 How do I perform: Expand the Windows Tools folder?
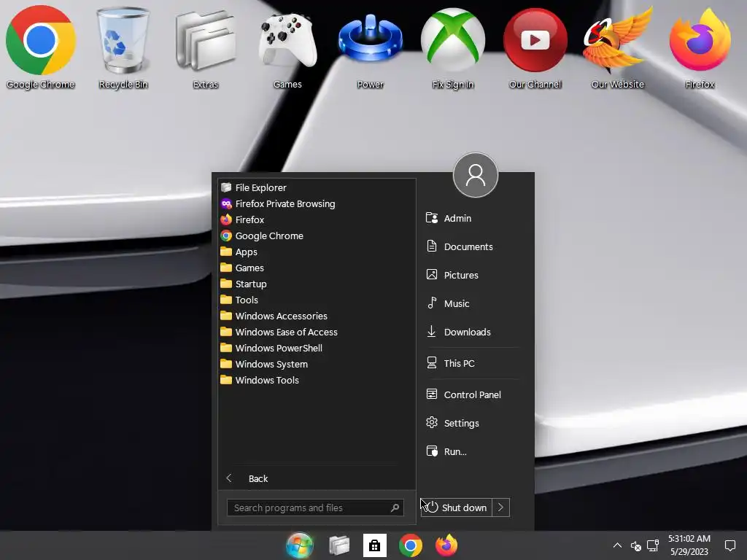[x=317, y=380]
